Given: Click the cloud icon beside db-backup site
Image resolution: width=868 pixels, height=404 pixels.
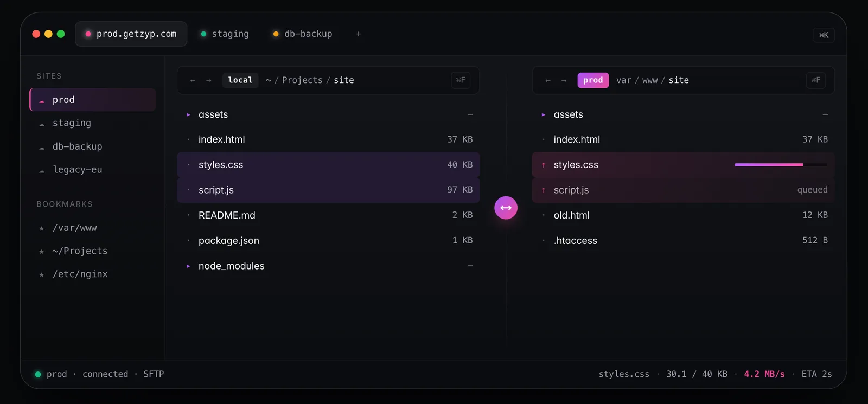Looking at the screenshot, I should point(42,148).
